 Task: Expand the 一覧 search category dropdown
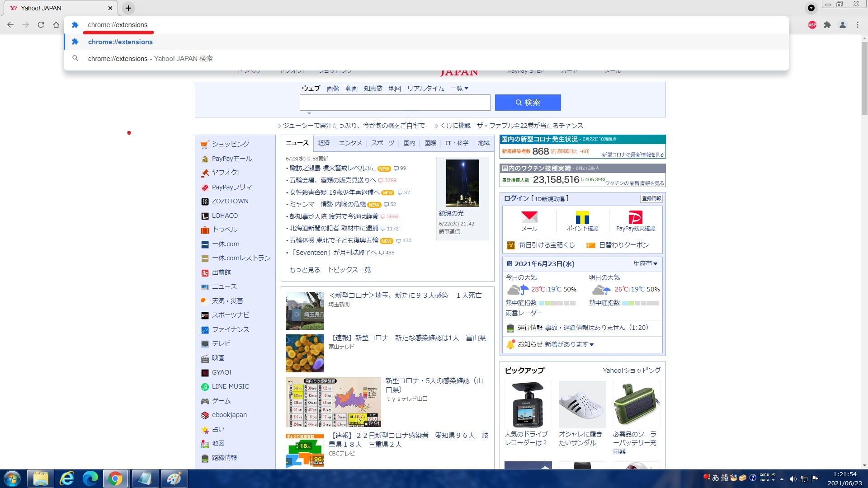(459, 89)
